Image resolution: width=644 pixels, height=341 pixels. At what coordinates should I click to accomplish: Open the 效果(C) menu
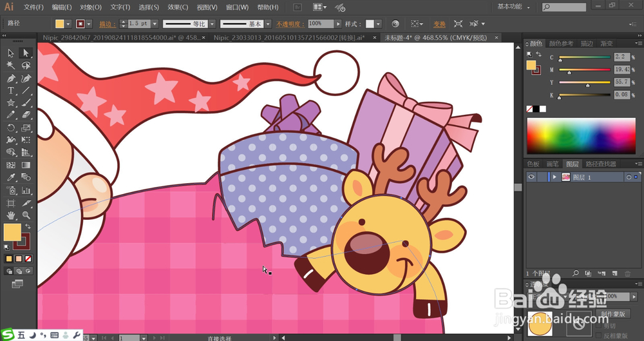[178, 7]
